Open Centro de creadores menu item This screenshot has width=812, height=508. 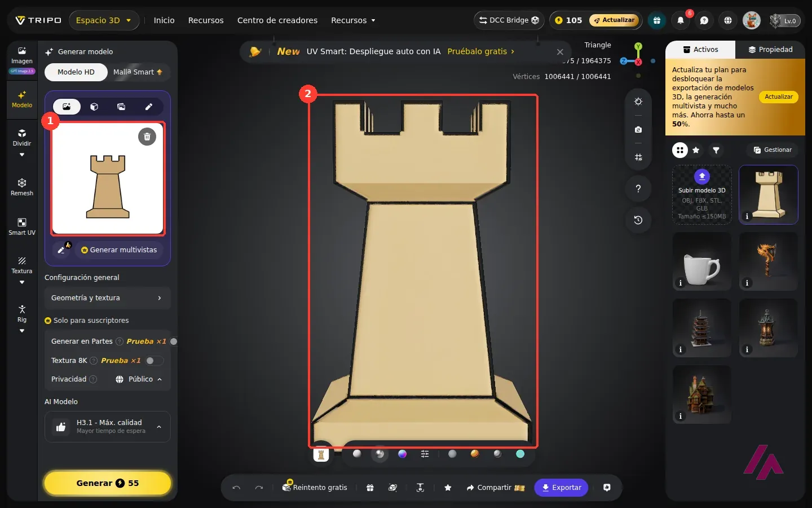(x=277, y=20)
